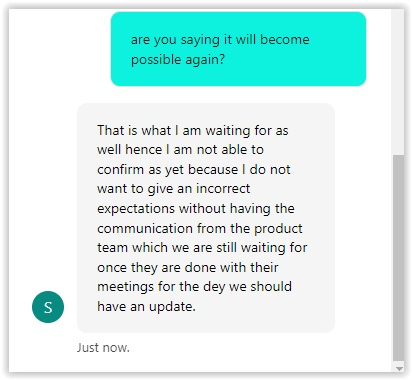Click the word 'communication' in the agent reply
412x380 pixels.
pos(145,228)
